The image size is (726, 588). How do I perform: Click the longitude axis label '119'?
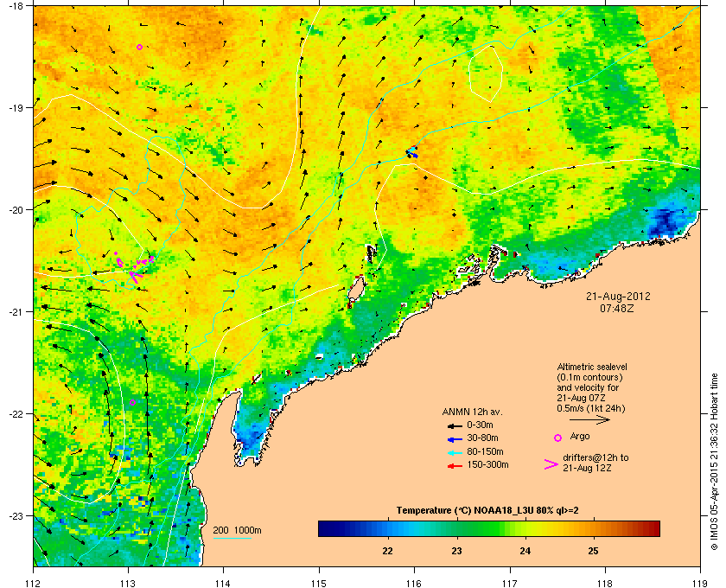coord(701,583)
